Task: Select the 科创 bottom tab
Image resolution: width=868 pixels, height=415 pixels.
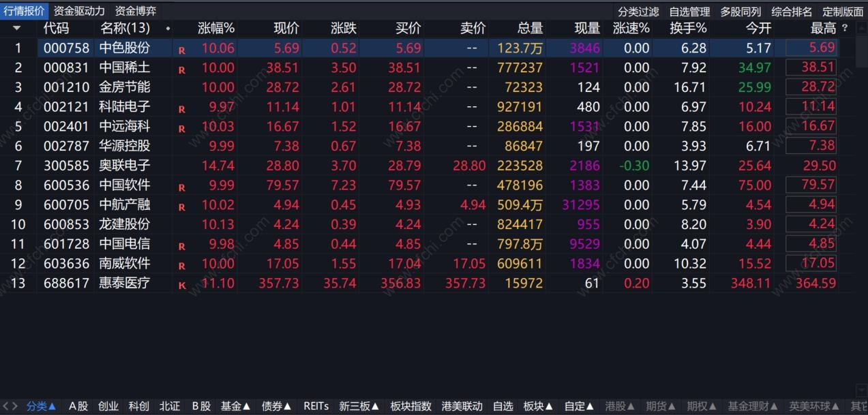Action: click(139, 406)
